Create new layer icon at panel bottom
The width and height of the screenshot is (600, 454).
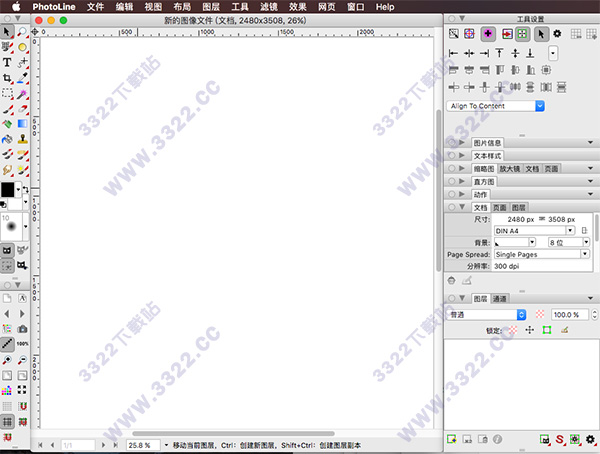pyautogui.click(x=452, y=439)
